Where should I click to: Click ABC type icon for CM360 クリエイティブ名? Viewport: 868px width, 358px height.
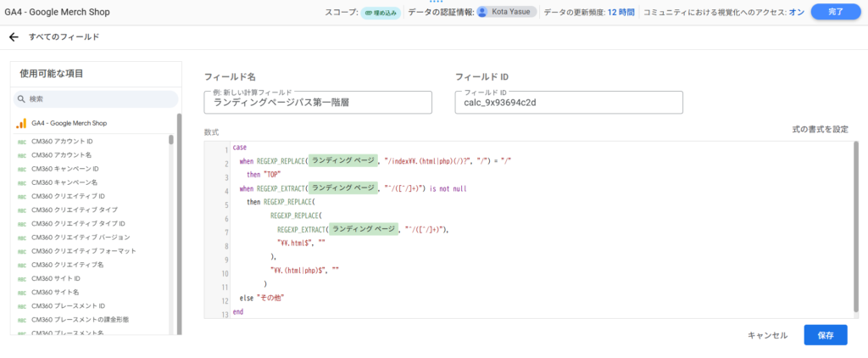21,265
